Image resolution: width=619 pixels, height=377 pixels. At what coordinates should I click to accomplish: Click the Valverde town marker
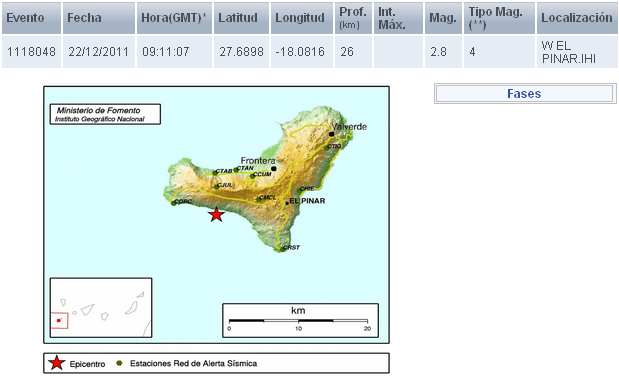click(x=332, y=134)
